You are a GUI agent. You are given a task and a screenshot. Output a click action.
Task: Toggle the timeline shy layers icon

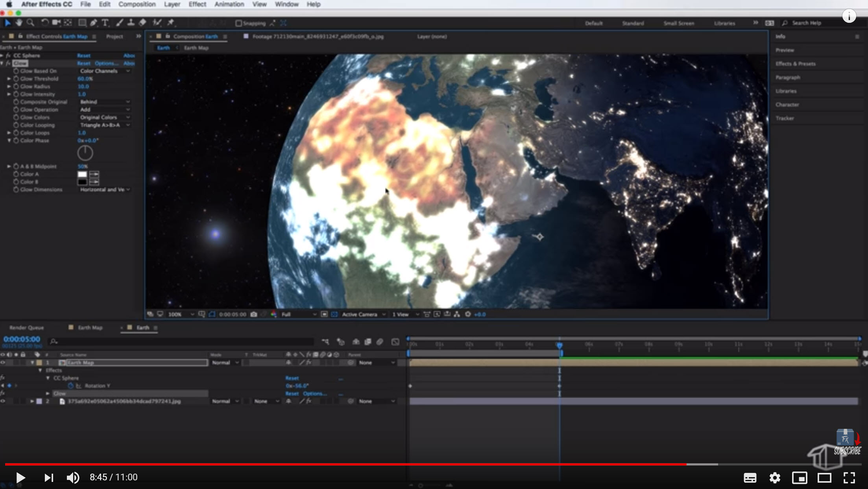click(x=356, y=342)
